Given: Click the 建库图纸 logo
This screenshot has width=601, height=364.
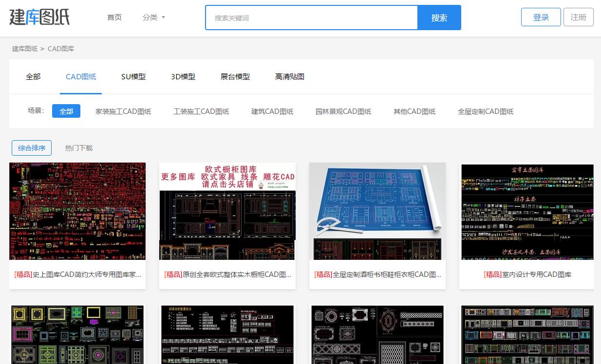Looking at the screenshot, I should point(39,17).
